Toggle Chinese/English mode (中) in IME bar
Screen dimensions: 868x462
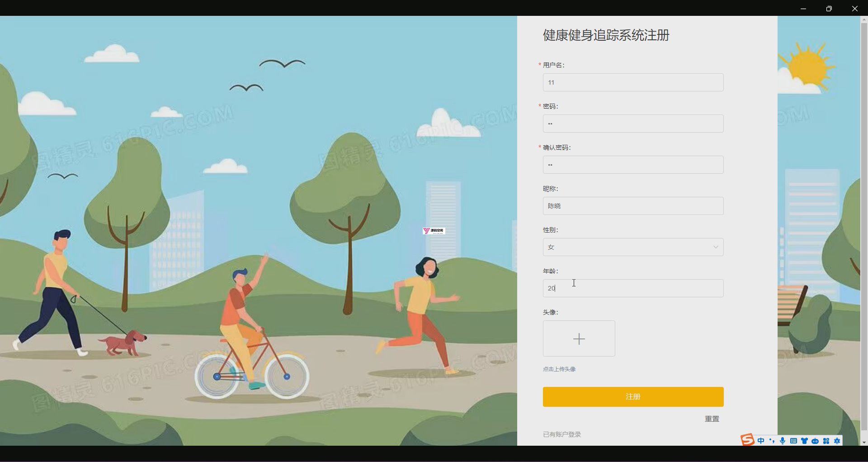tap(761, 441)
